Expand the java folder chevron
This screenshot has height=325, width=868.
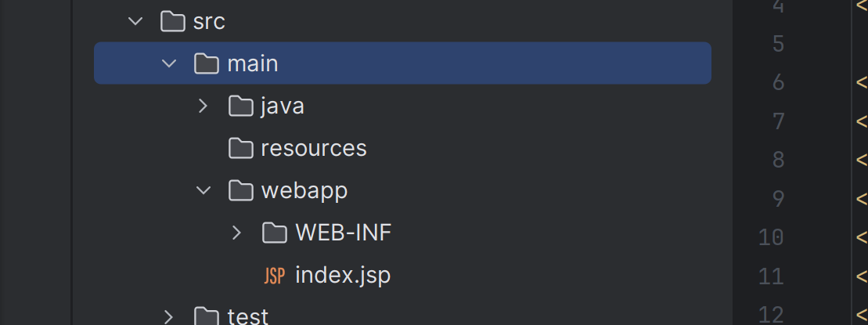[x=203, y=106]
